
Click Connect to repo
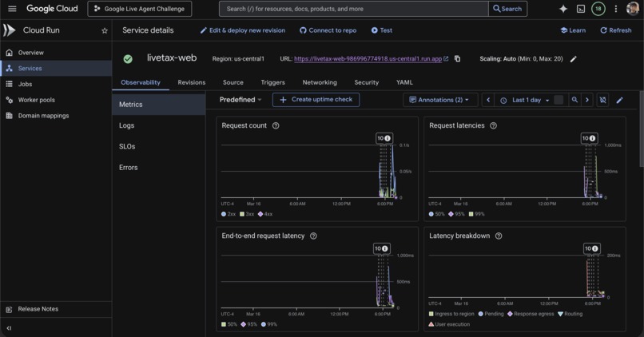(328, 30)
